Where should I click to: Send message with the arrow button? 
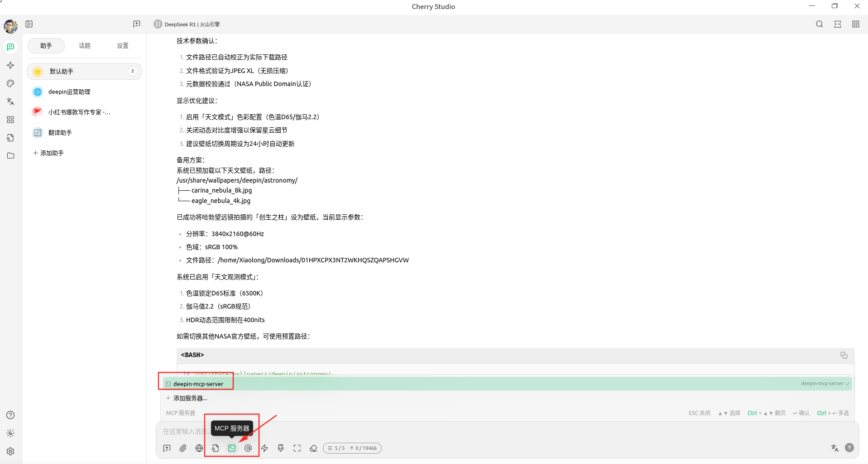coord(849,448)
